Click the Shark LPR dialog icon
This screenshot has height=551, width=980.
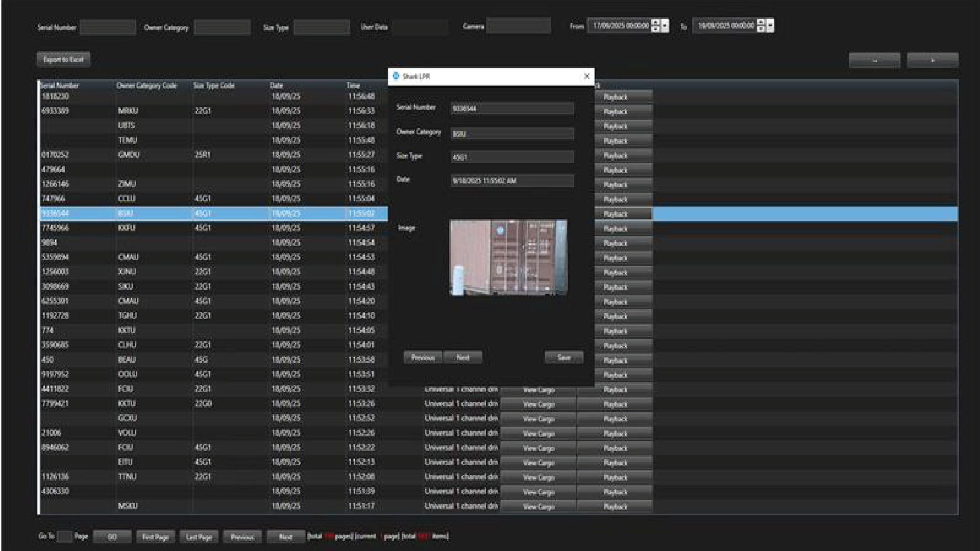tap(396, 76)
